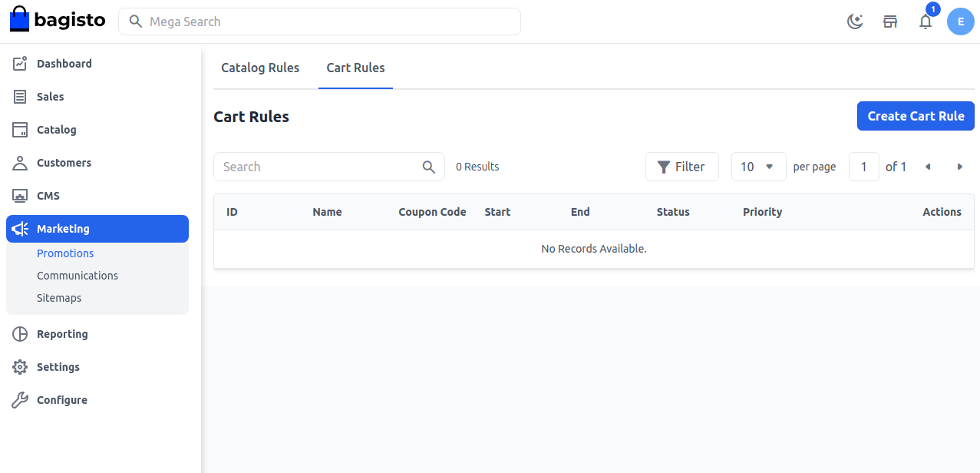Open Configure using the wrench icon
980x473 pixels.
[20, 399]
